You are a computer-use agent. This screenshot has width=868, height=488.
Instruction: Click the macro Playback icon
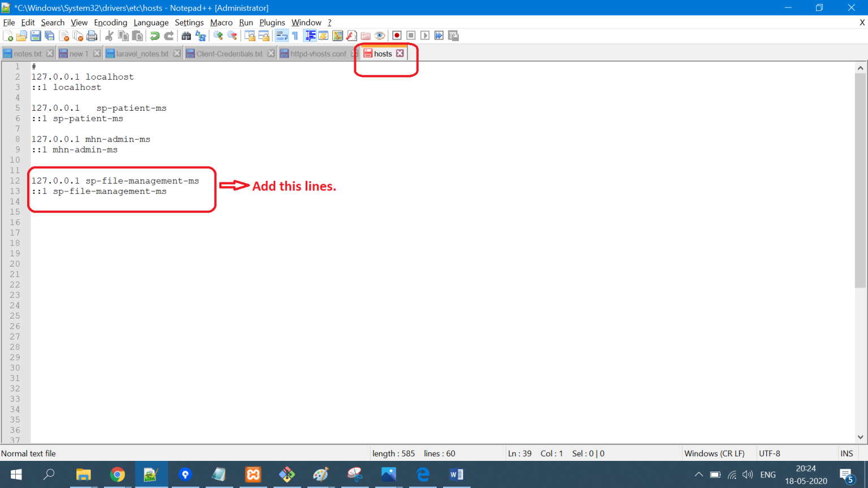pyautogui.click(x=425, y=36)
